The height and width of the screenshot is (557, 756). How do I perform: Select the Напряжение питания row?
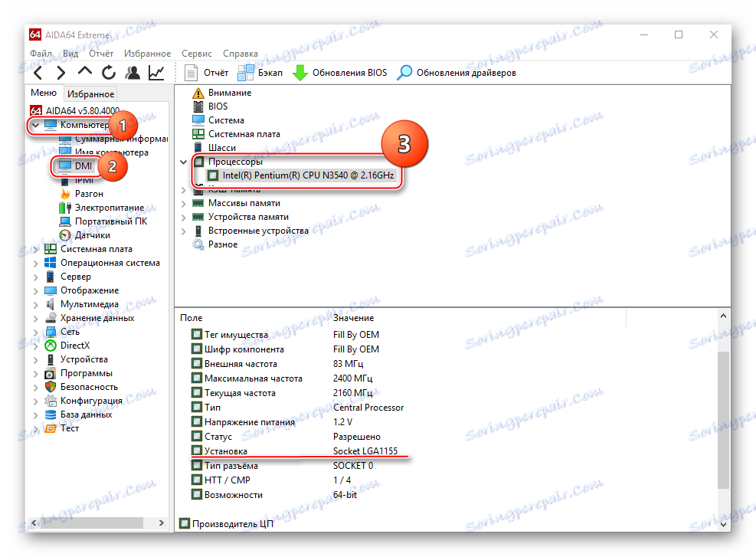point(271,422)
